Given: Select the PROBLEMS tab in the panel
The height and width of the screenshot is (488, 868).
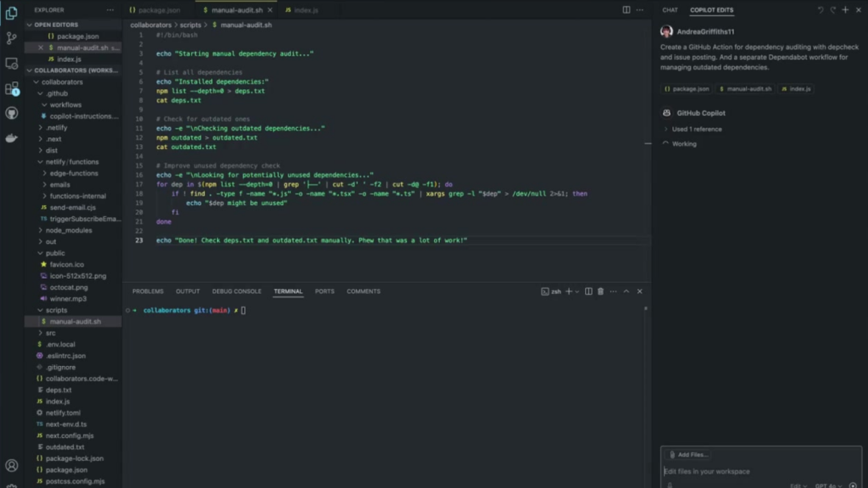Looking at the screenshot, I should (x=147, y=291).
